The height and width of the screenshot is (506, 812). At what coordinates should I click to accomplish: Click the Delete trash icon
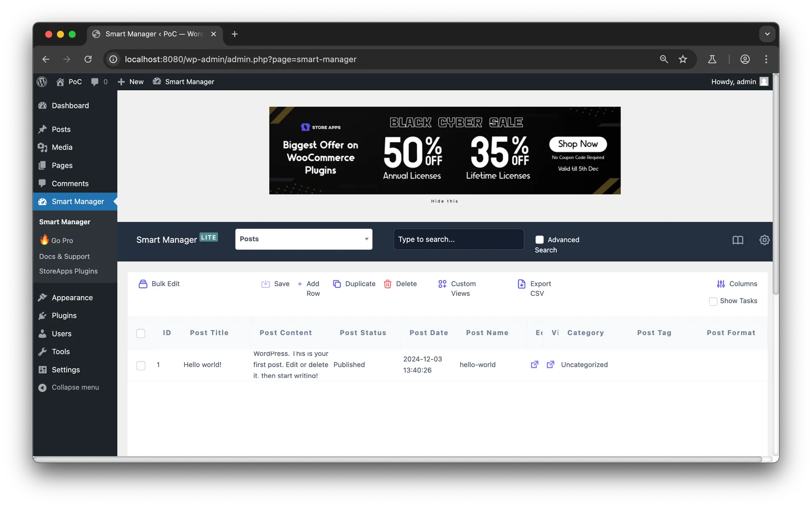click(387, 284)
